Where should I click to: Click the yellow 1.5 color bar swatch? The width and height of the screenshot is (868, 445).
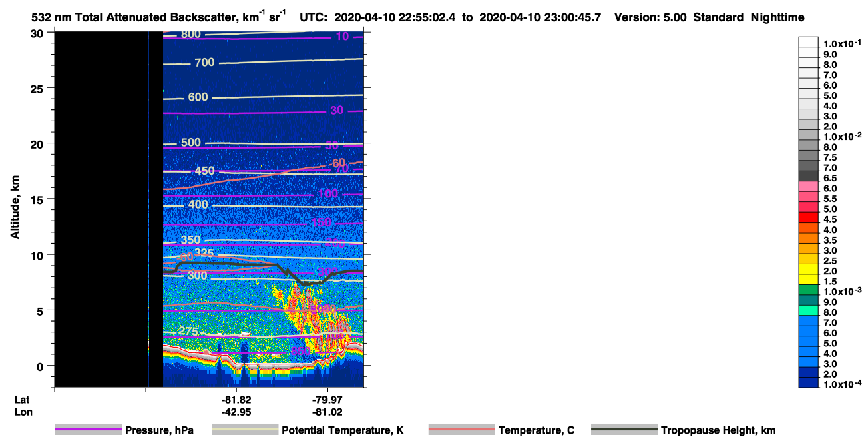809,280
